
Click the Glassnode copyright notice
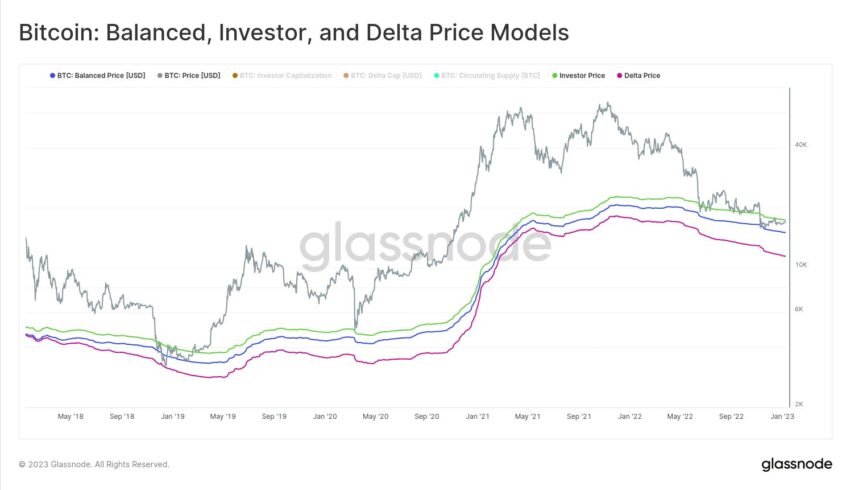point(94,465)
